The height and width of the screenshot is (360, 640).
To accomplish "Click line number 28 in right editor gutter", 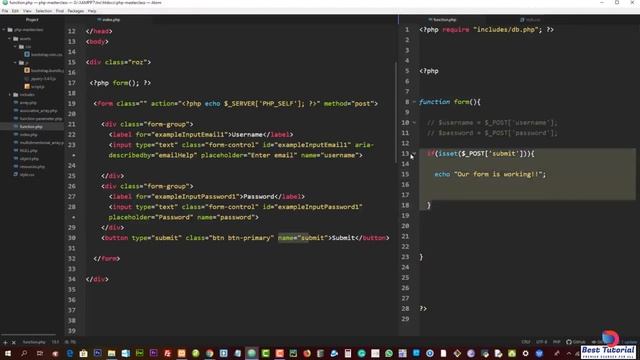I will click(x=405, y=309).
